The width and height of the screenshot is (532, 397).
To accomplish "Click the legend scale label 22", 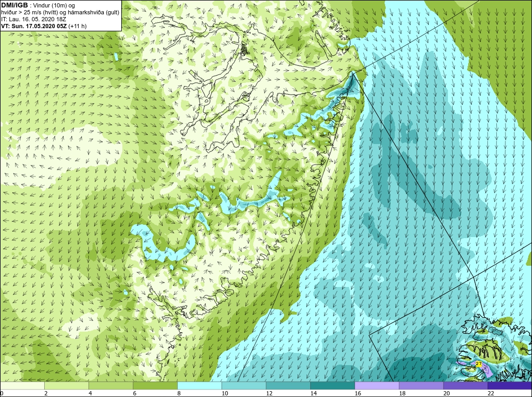I will [491, 393].
